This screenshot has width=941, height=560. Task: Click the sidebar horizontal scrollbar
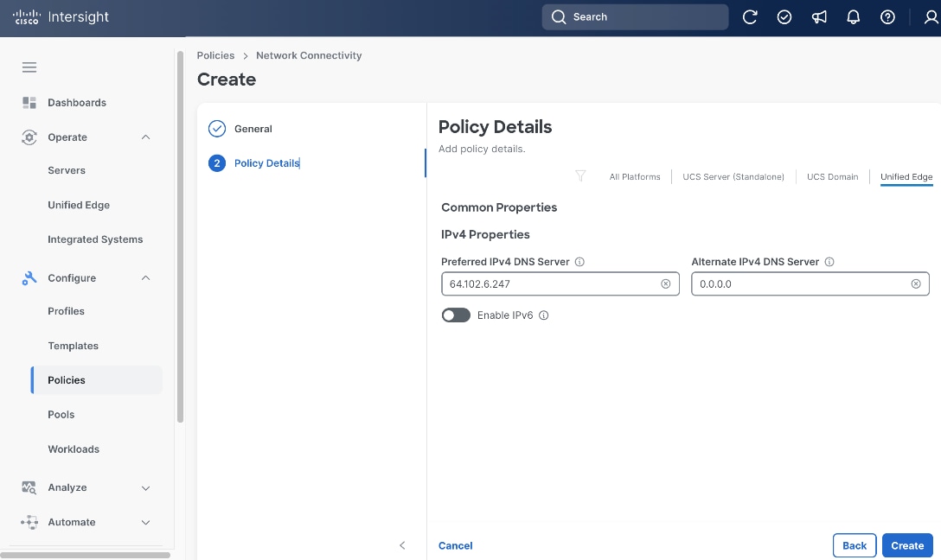click(86, 555)
